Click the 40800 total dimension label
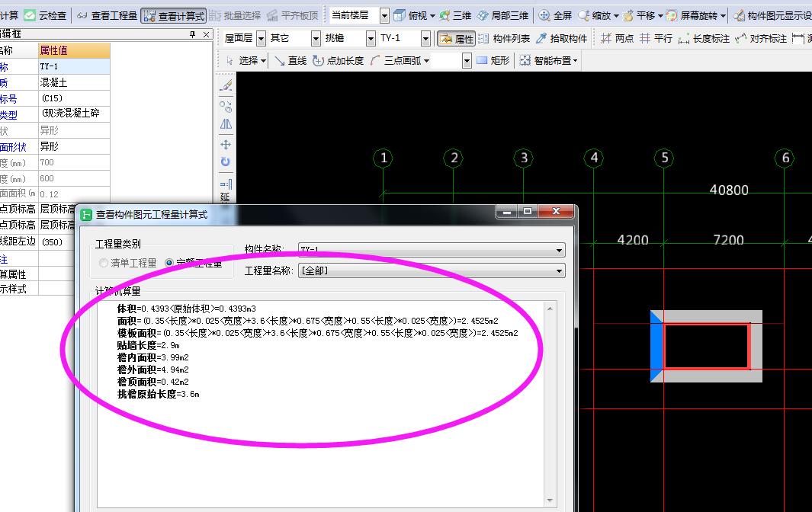812x512 pixels. point(729,190)
